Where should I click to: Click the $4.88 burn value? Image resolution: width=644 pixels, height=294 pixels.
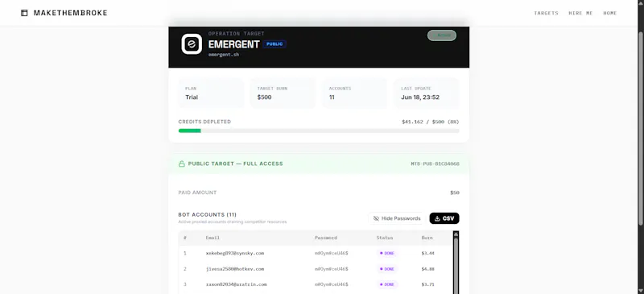point(428,269)
